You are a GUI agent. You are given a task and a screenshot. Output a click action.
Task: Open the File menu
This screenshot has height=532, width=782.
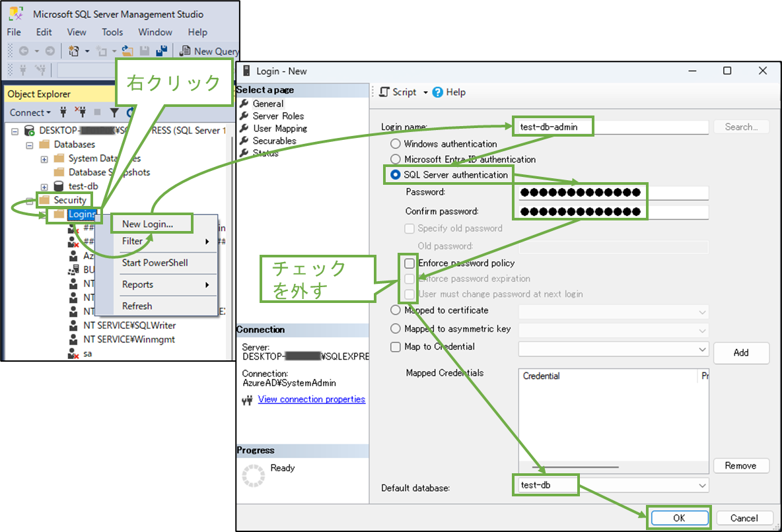14,32
